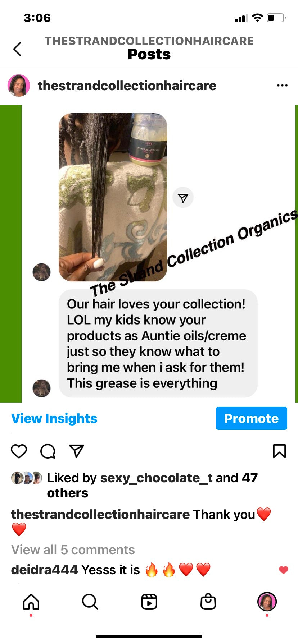Open the Reels tab icon
The height and width of the screenshot is (644, 298).
click(x=149, y=602)
